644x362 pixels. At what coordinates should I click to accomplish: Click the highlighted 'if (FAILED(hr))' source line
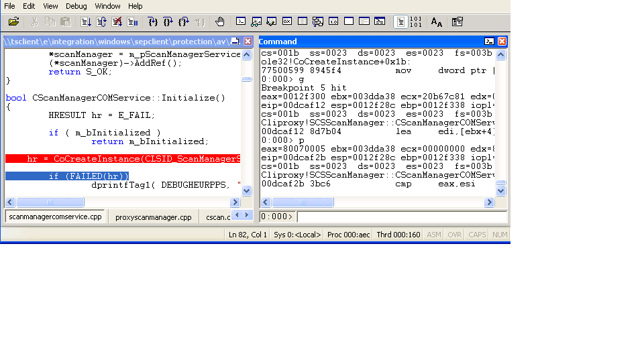(67, 176)
